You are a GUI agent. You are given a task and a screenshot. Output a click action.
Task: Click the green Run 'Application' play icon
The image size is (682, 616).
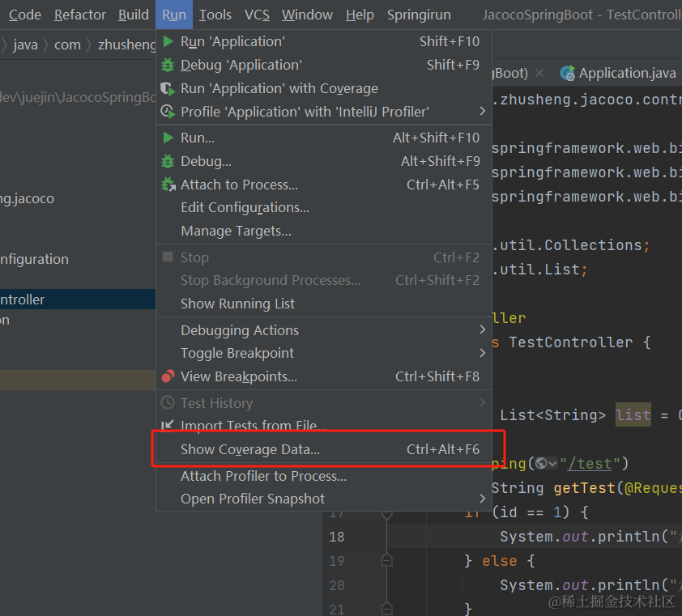pyautogui.click(x=168, y=42)
